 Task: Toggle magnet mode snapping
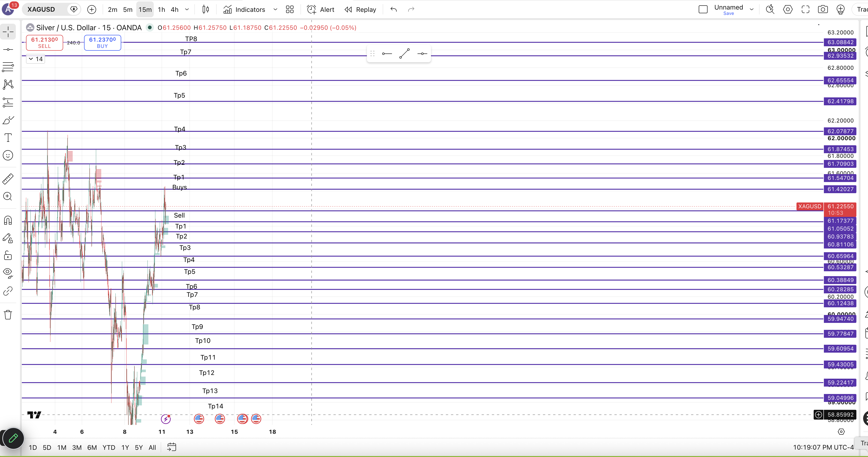click(8, 220)
